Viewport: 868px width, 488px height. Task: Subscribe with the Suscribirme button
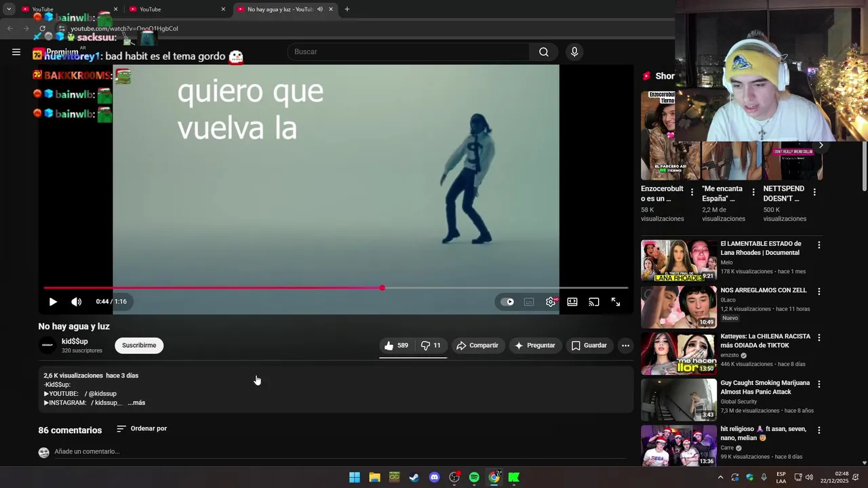[139, 346]
